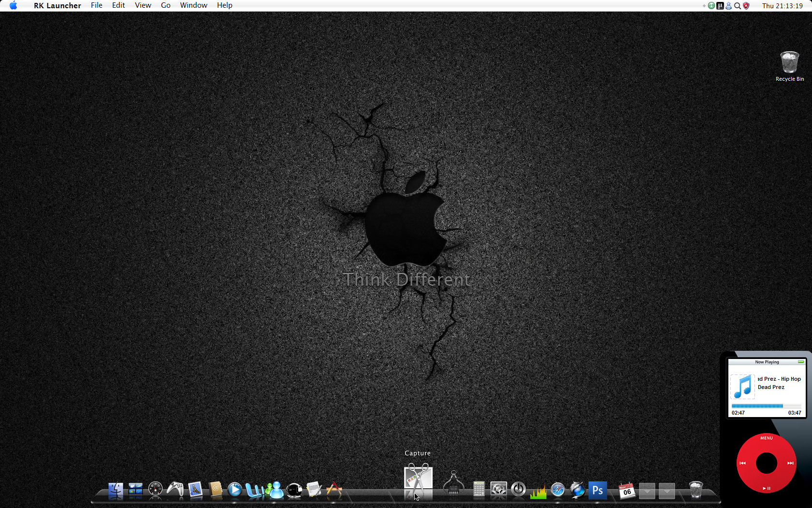Open the black headphones bird icon
Image resolution: width=812 pixels, height=508 pixels.
coord(294,491)
